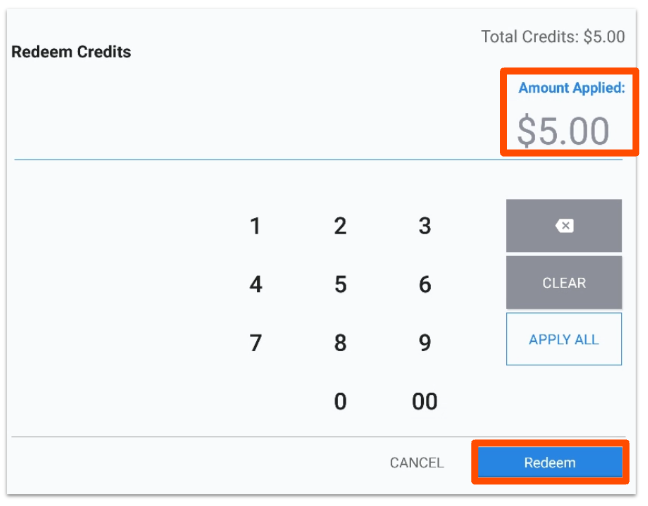Click the Total Credits: $5.00 text
The width and height of the screenshot is (648, 506).
click(553, 37)
